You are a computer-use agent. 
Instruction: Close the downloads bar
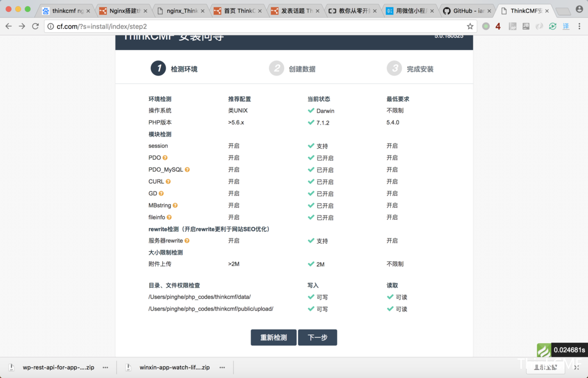[x=577, y=368]
